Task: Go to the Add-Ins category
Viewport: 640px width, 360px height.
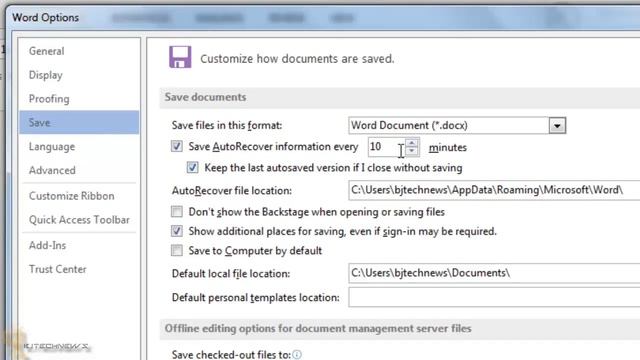Action: 47,245
